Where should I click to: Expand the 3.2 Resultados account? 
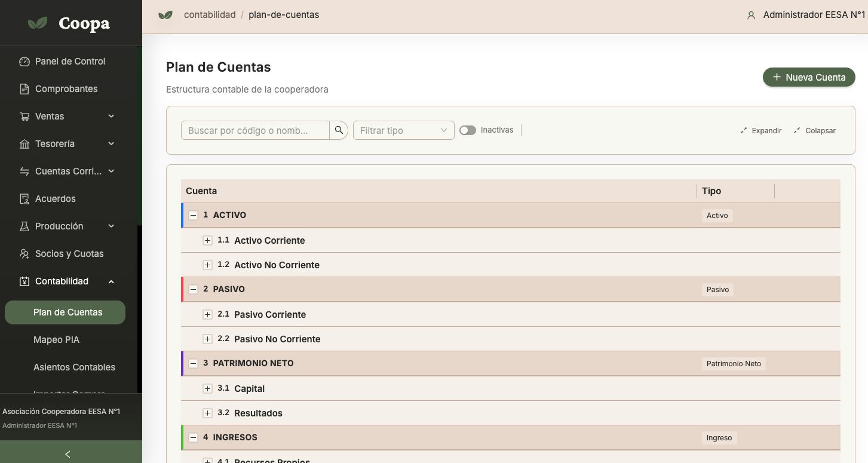207,413
